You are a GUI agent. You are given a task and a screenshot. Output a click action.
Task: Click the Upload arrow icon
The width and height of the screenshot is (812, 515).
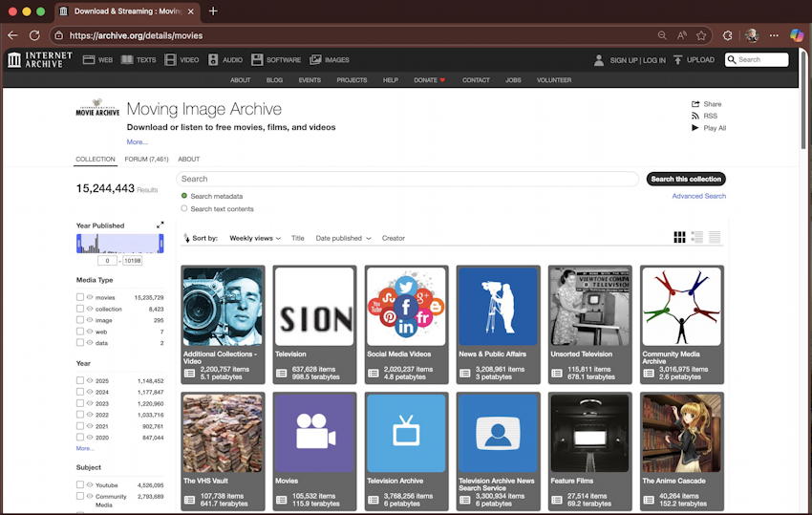(677, 59)
